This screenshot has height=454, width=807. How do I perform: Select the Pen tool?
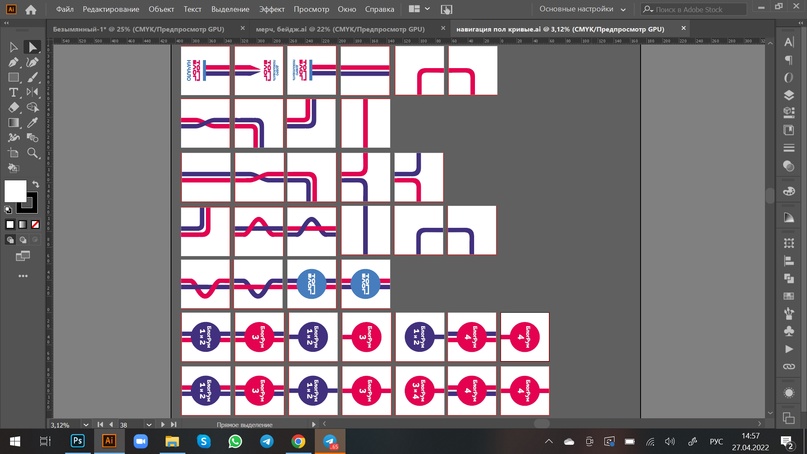click(x=14, y=62)
